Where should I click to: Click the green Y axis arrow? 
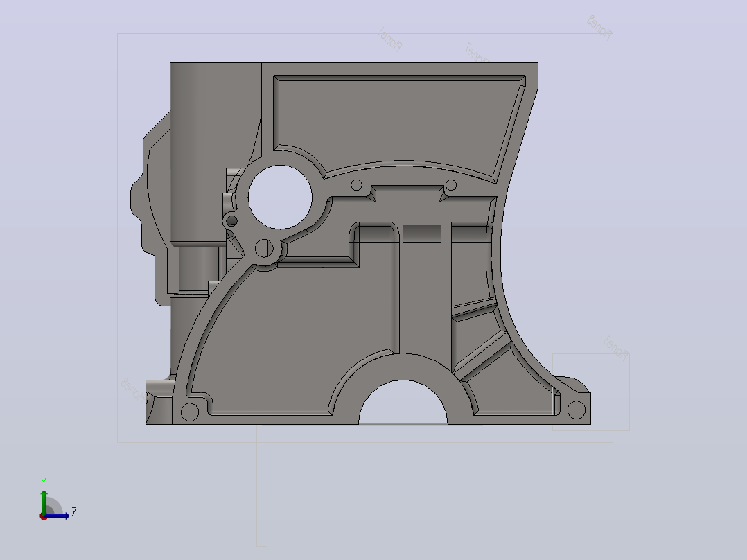44,501
